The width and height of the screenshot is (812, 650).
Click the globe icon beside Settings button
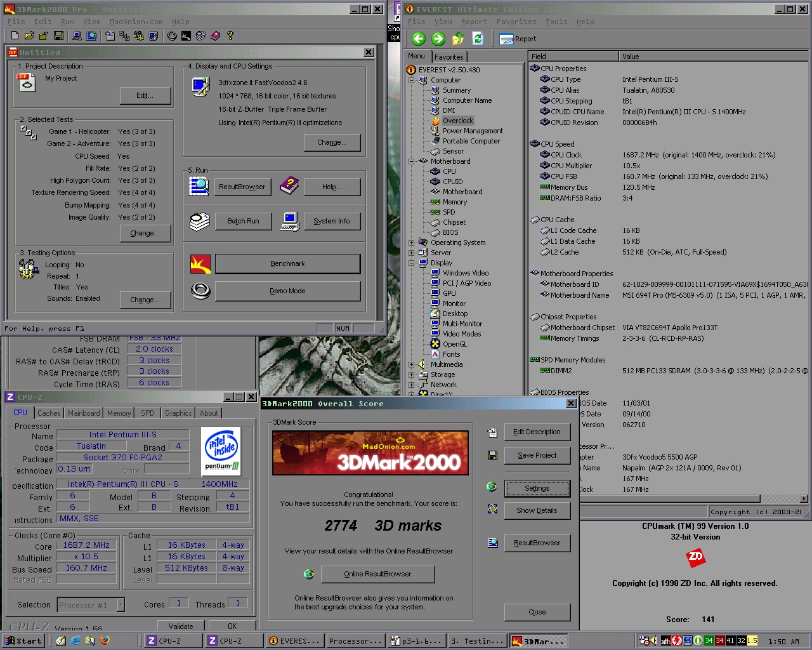492,487
